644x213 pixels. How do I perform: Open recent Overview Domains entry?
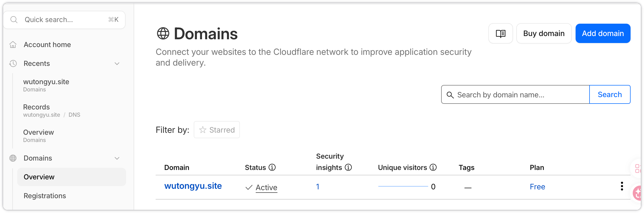38,136
